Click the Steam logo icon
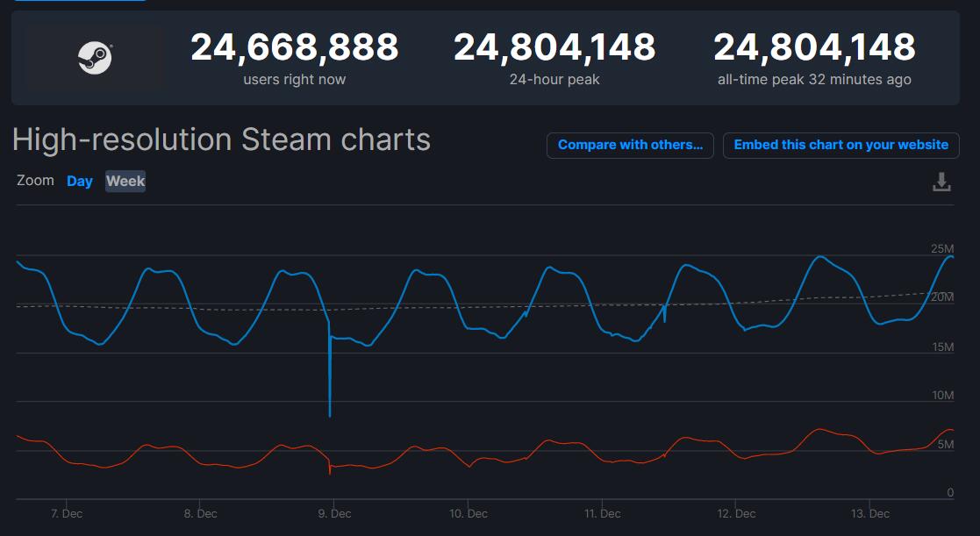This screenshot has height=536, width=980. pos(95,58)
